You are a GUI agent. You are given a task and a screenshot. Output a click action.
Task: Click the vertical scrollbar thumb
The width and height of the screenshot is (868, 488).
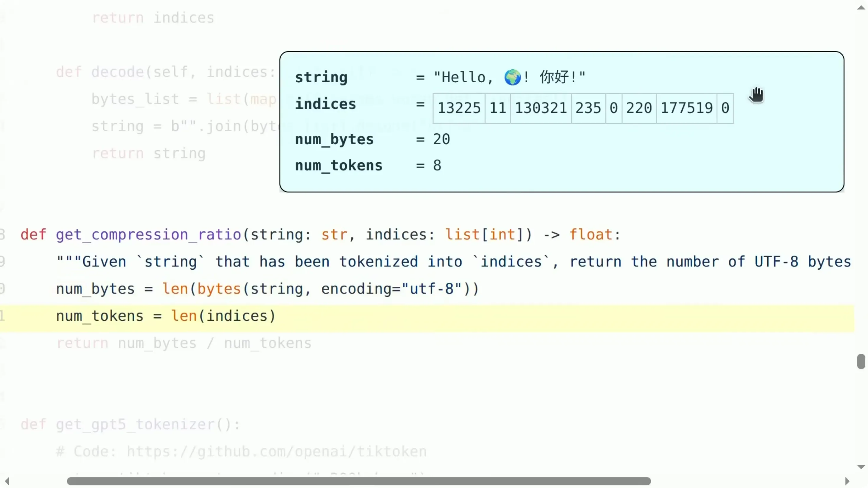[861, 361]
